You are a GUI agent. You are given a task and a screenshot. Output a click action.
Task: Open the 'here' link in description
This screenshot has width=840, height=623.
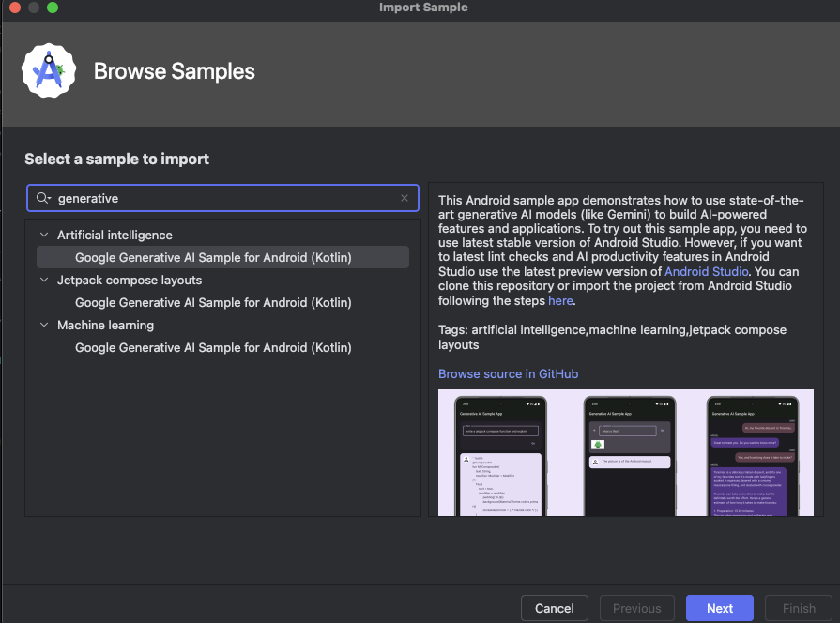pos(560,300)
